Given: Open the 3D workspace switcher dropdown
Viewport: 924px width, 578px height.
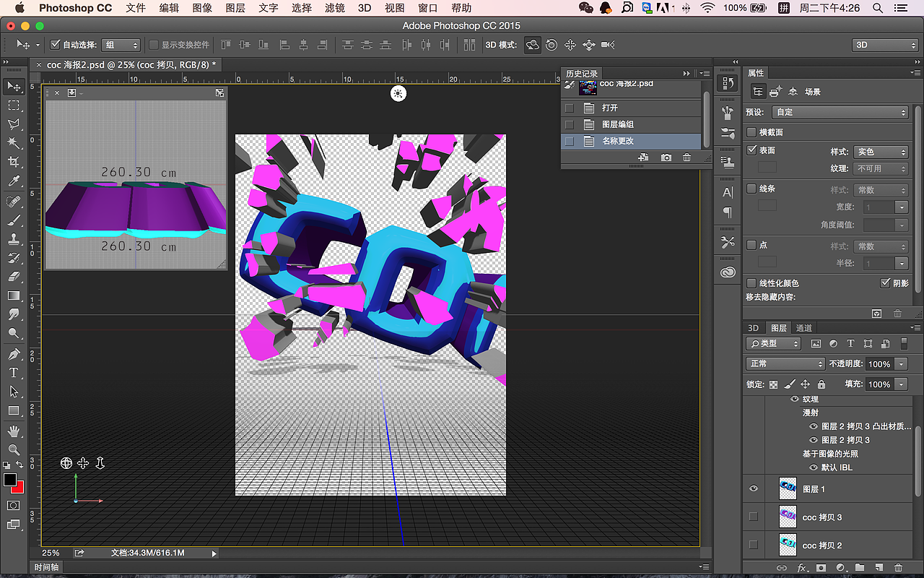Looking at the screenshot, I should coord(884,45).
